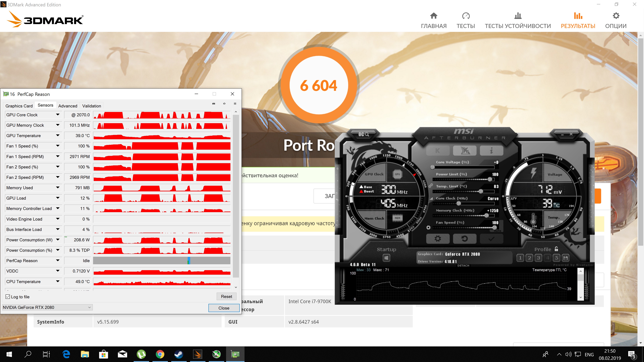Toggle the profile lock icon

tap(556, 249)
